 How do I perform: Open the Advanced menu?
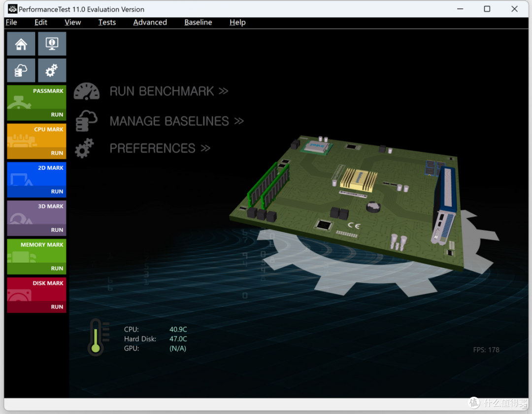pos(150,22)
